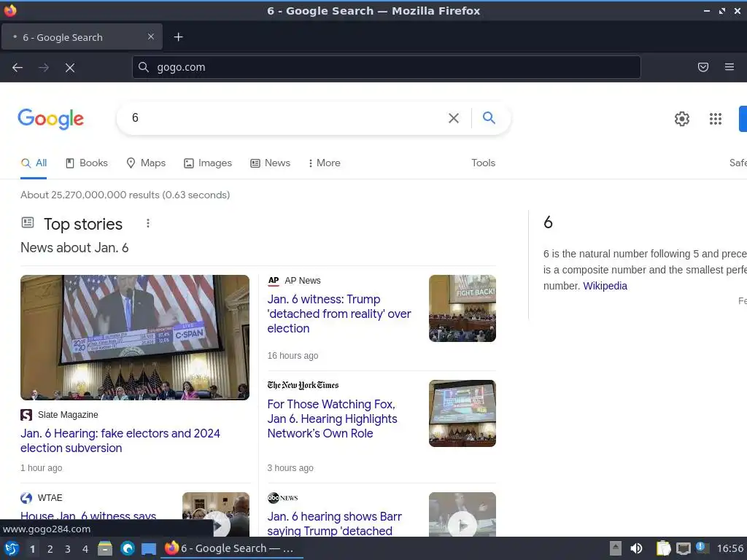This screenshot has height=560, width=747.
Task: Click the Firefox back arrow button
Action: pos(18,68)
